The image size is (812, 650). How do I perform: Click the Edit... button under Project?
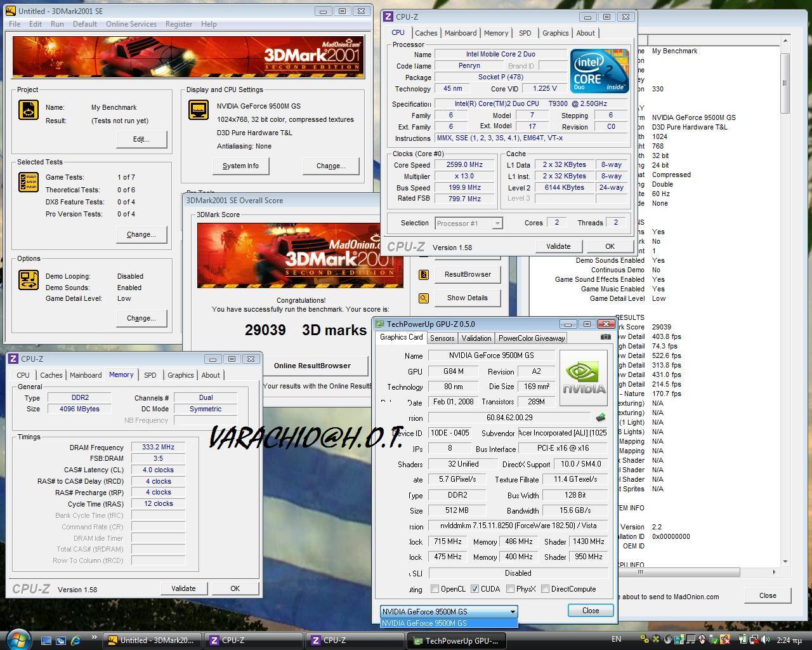pyautogui.click(x=141, y=139)
